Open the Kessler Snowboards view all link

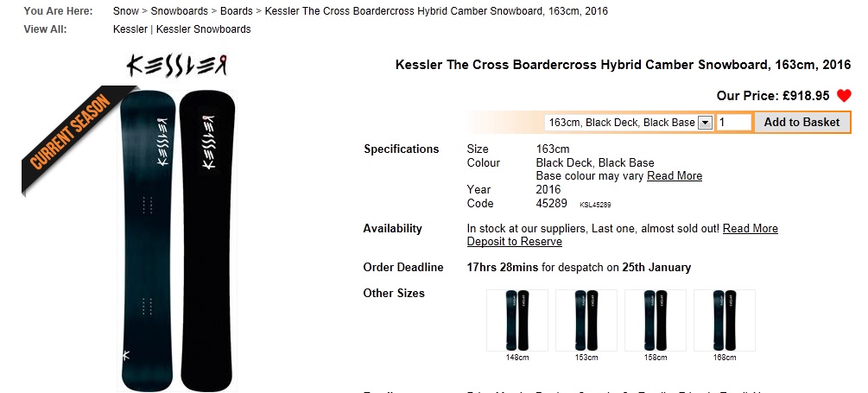203,29
